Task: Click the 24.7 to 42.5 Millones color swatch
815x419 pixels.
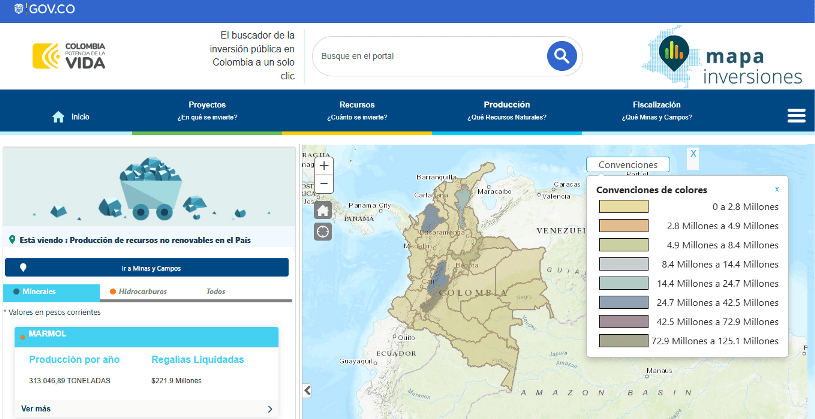Action: (623, 303)
